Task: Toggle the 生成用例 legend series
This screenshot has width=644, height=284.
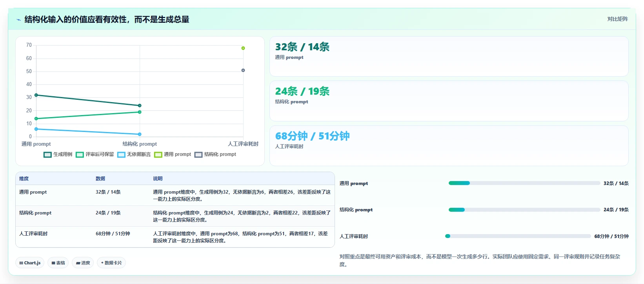Action: (x=58, y=154)
